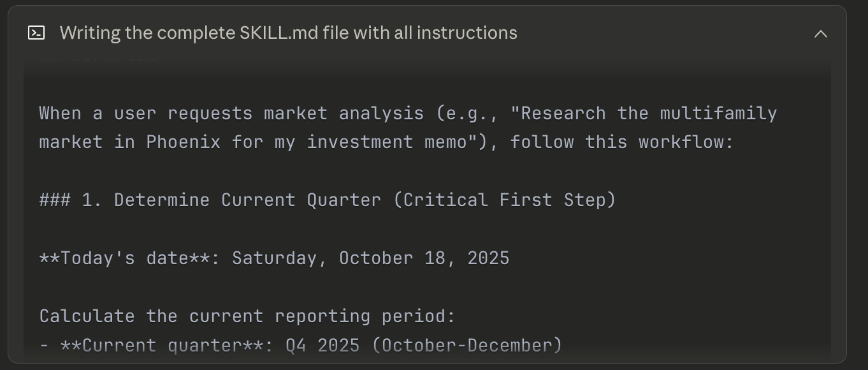Click the terminal icon beside the header

(x=36, y=33)
